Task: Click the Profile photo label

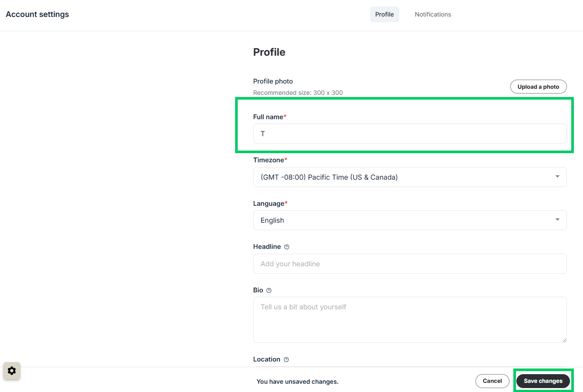Action: click(273, 81)
